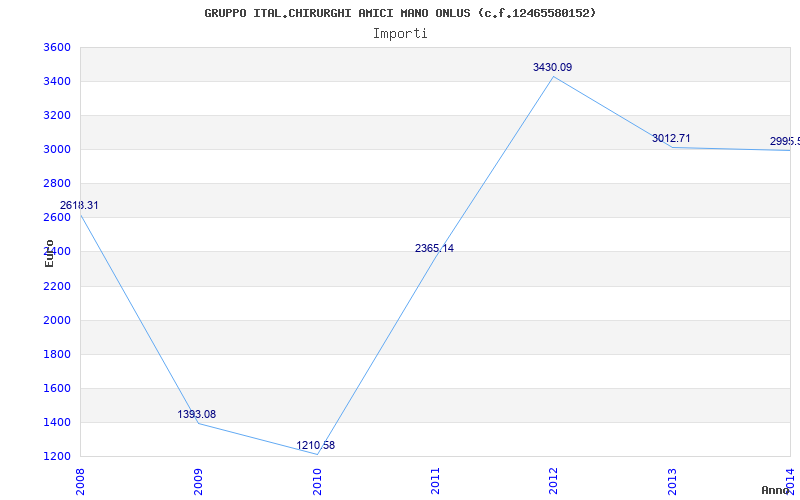Select the 2618.31 data label
800x500 pixels.
pos(79,206)
